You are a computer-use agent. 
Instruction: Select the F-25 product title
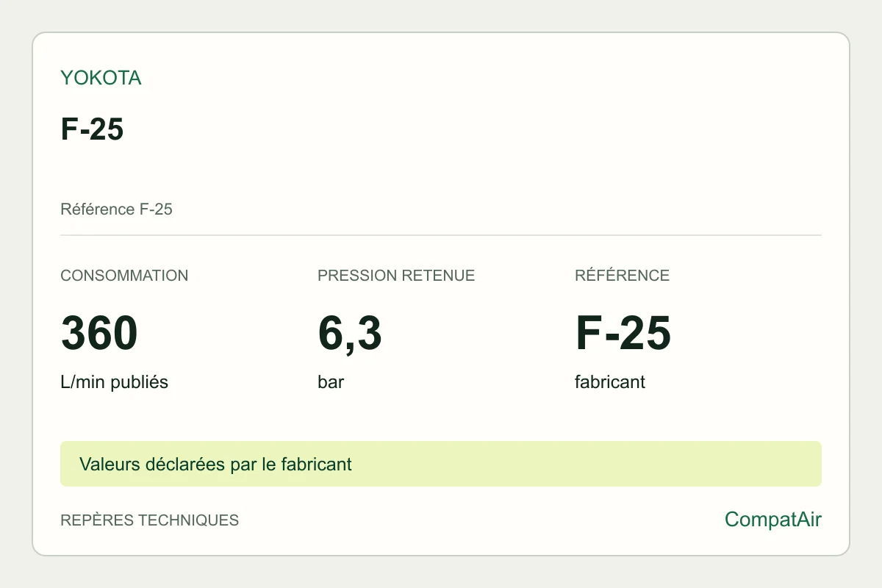92,129
